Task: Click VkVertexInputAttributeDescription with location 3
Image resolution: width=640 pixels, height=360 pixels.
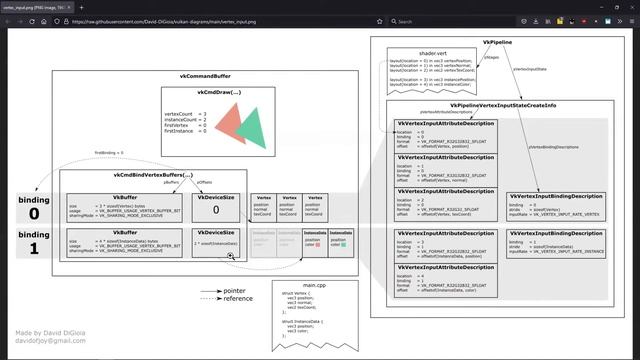Action: pos(446,246)
